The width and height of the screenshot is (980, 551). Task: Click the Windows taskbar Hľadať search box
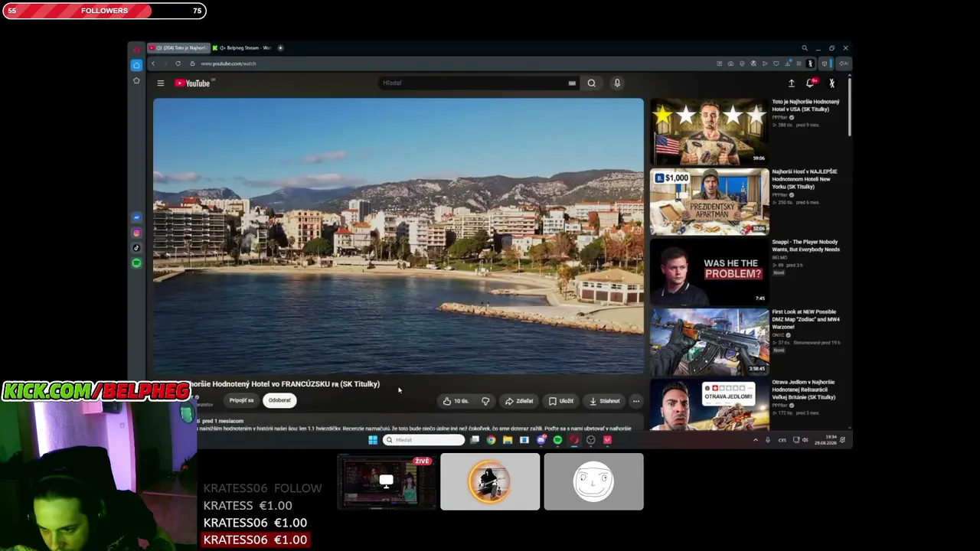point(423,440)
